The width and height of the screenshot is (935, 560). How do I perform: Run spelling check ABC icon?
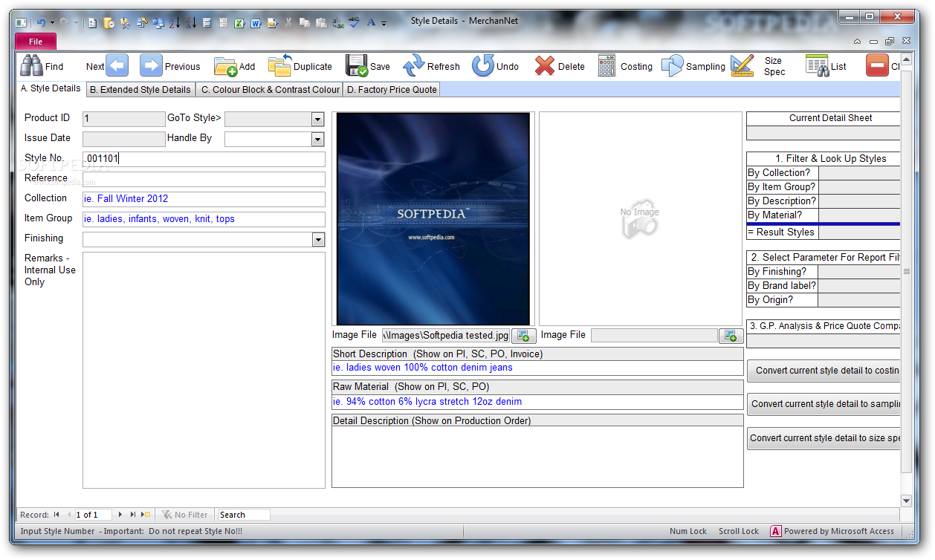354,23
